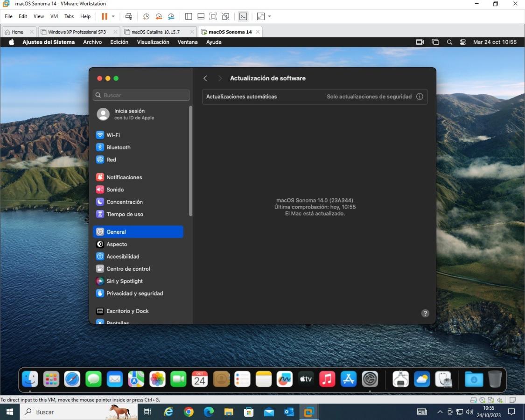Open the stretch guest dropdown arrow

pyautogui.click(x=270, y=16)
